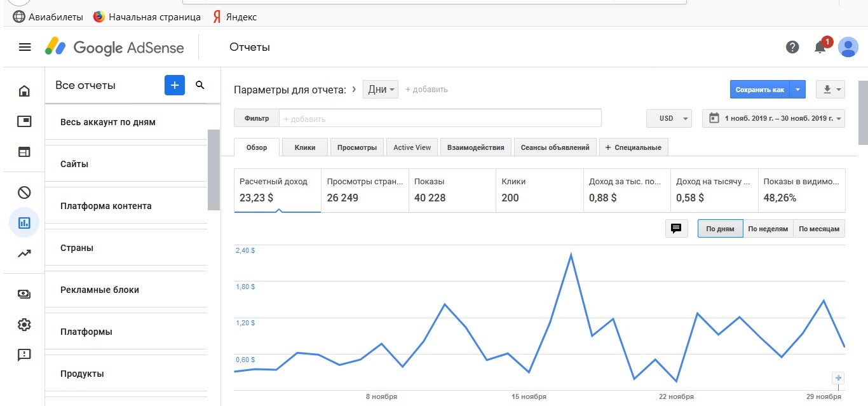
Task: Click the Google AdSense logo
Action: tap(114, 47)
